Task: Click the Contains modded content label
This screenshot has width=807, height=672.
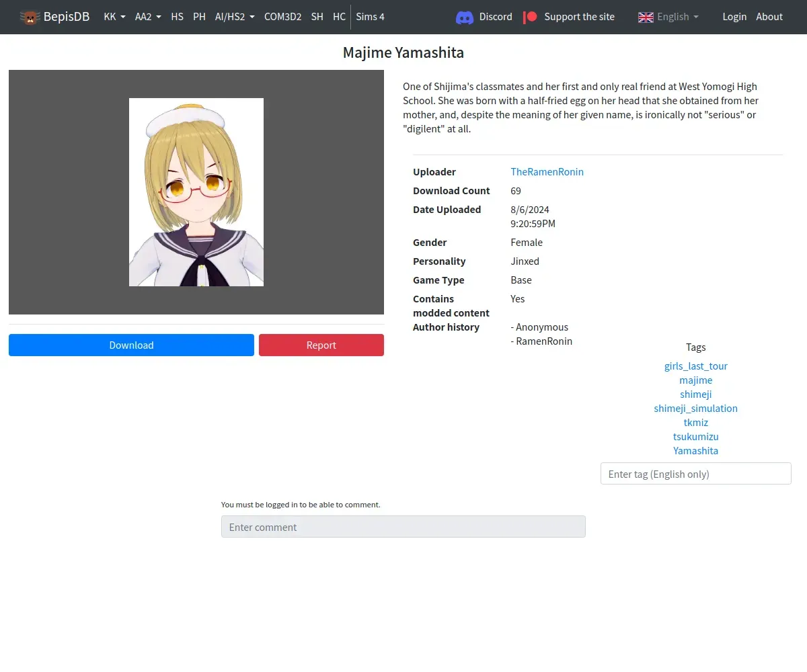Action: click(x=451, y=306)
